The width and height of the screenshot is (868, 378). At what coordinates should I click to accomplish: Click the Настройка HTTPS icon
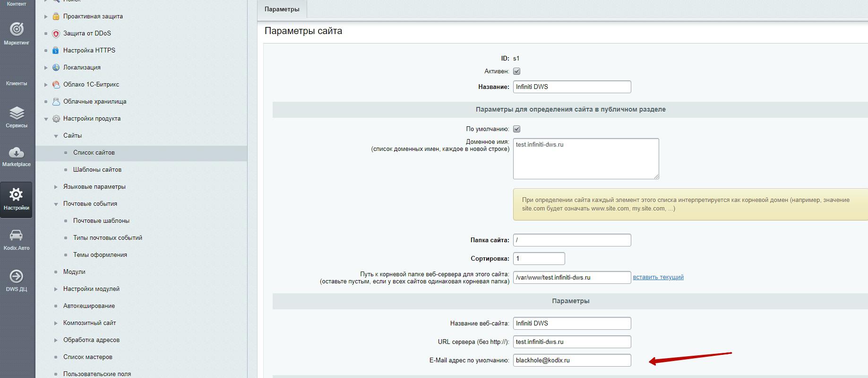56,50
